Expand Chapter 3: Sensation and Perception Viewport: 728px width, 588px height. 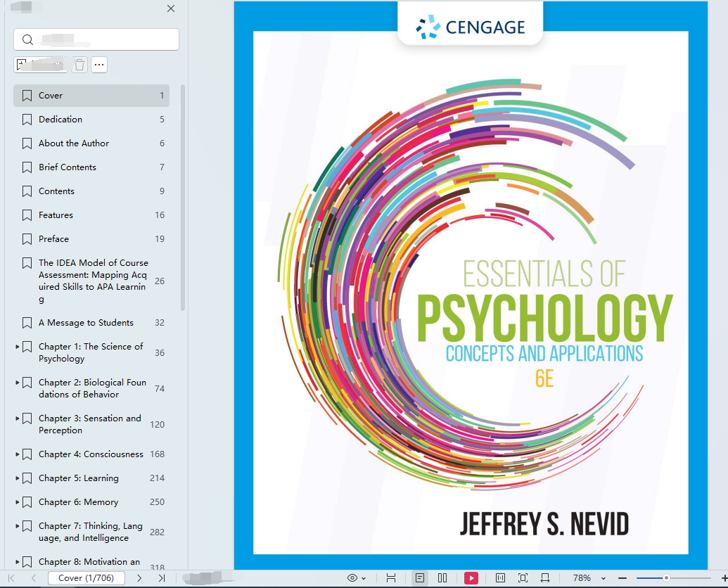click(17, 418)
